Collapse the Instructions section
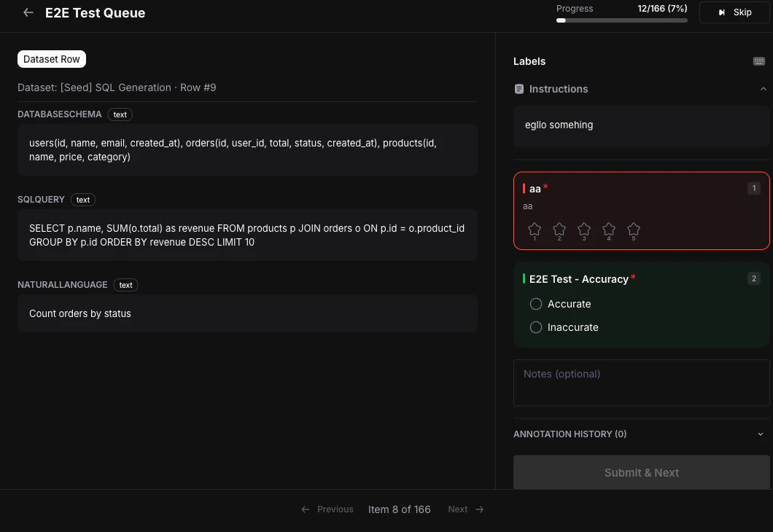Screen dimensions: 773x532 763,88
